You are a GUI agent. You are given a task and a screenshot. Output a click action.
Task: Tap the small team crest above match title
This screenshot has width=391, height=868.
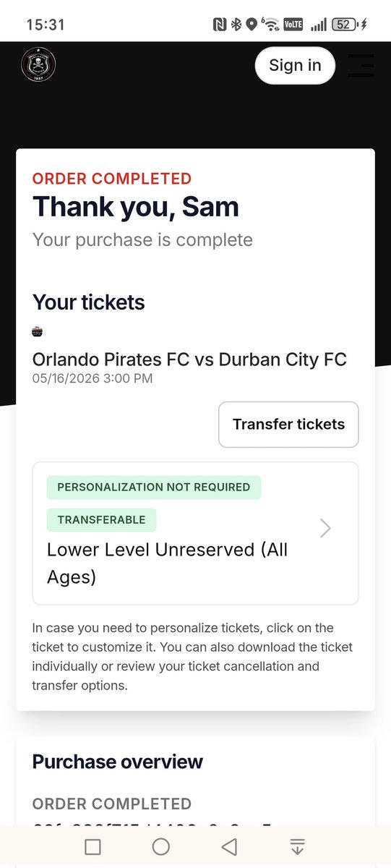click(x=38, y=332)
